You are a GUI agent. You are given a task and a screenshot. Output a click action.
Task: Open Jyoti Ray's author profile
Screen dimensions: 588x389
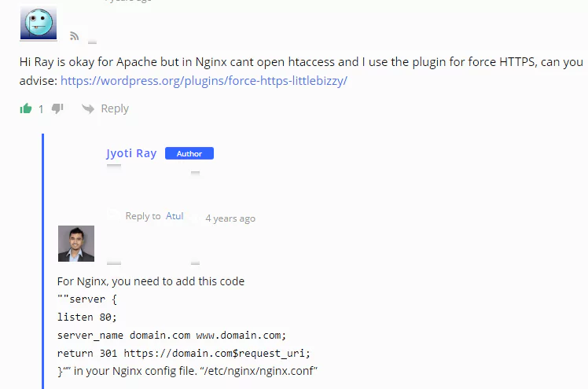[x=131, y=153]
